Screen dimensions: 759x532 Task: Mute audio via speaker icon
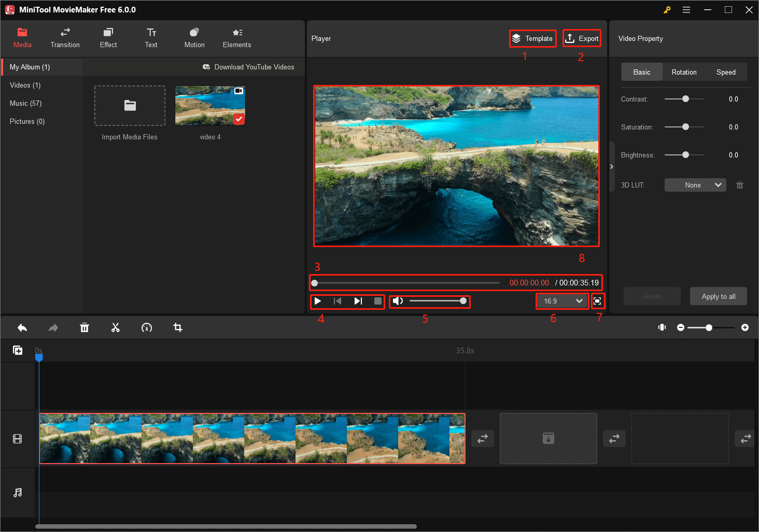pyautogui.click(x=397, y=301)
